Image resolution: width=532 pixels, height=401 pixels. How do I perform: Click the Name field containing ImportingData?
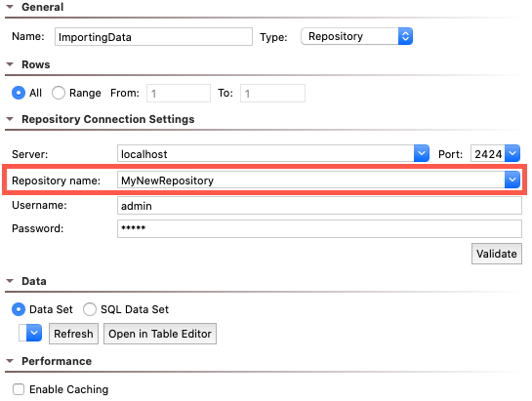(153, 37)
